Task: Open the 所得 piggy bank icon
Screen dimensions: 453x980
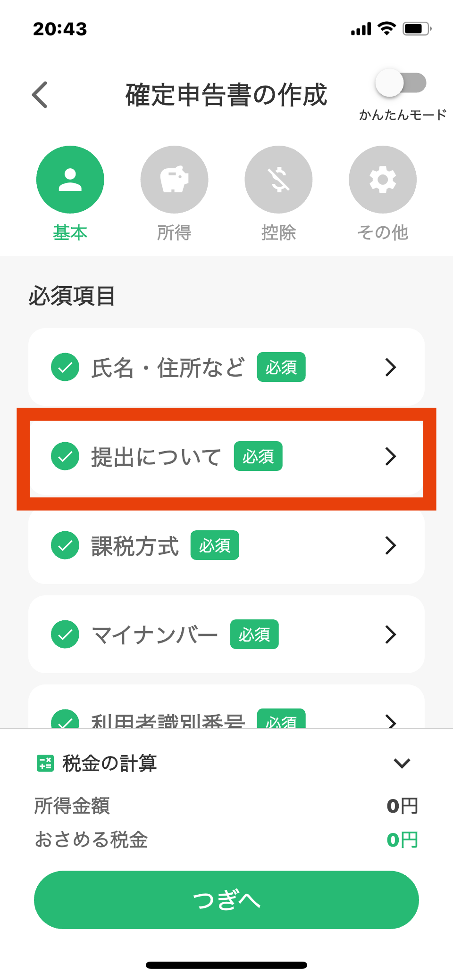Action: pyautogui.click(x=174, y=180)
